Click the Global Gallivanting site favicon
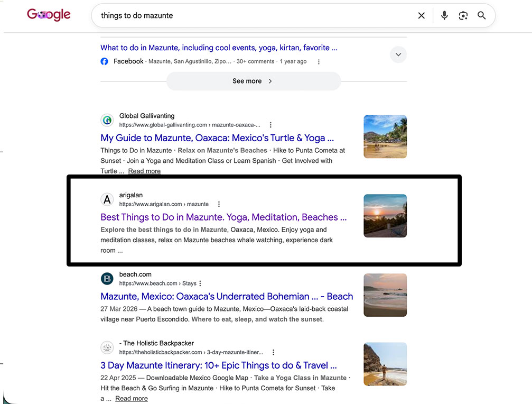Screen dimensions: 532x404 [x=107, y=120]
